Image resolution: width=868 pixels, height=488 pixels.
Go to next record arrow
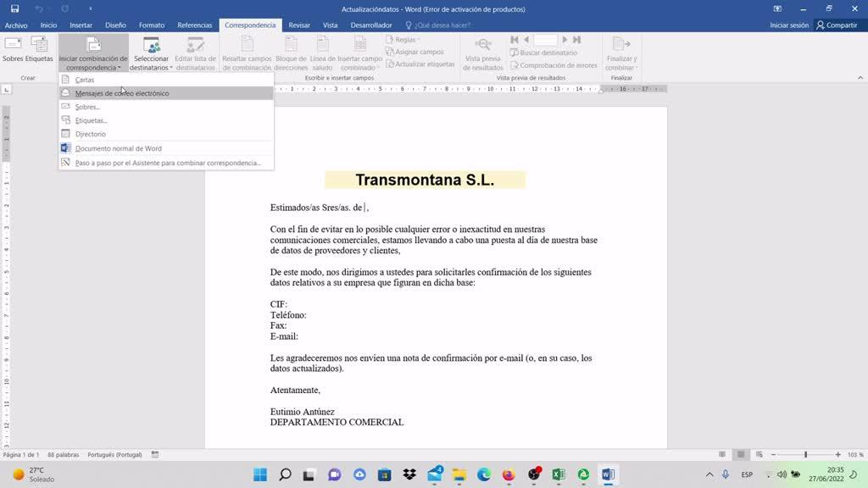pyautogui.click(x=565, y=40)
